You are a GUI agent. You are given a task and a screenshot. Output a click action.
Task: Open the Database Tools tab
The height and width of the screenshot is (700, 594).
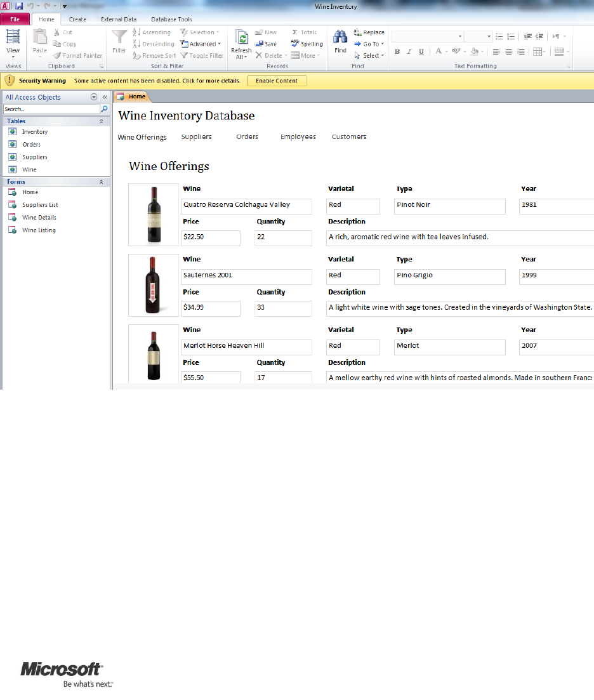click(x=173, y=20)
